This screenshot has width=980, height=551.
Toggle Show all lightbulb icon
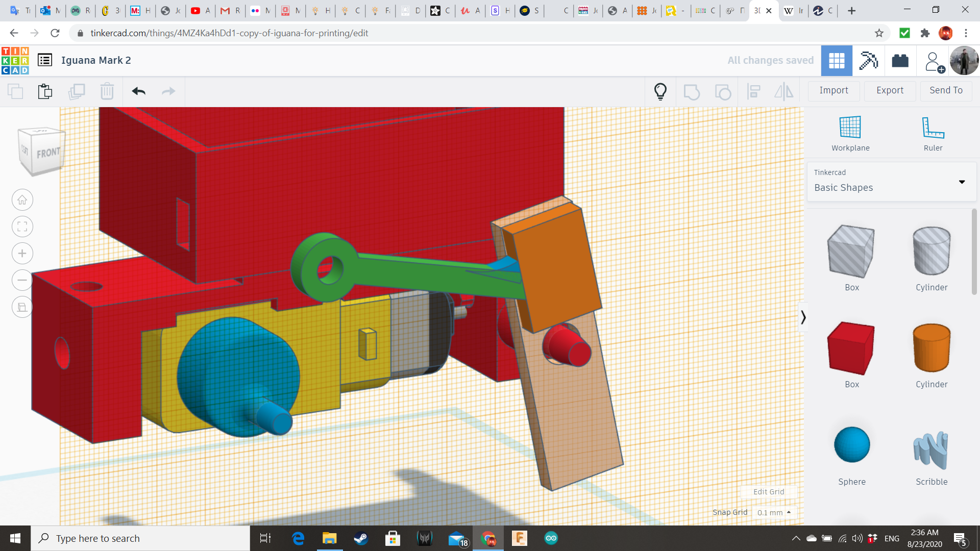pyautogui.click(x=660, y=91)
